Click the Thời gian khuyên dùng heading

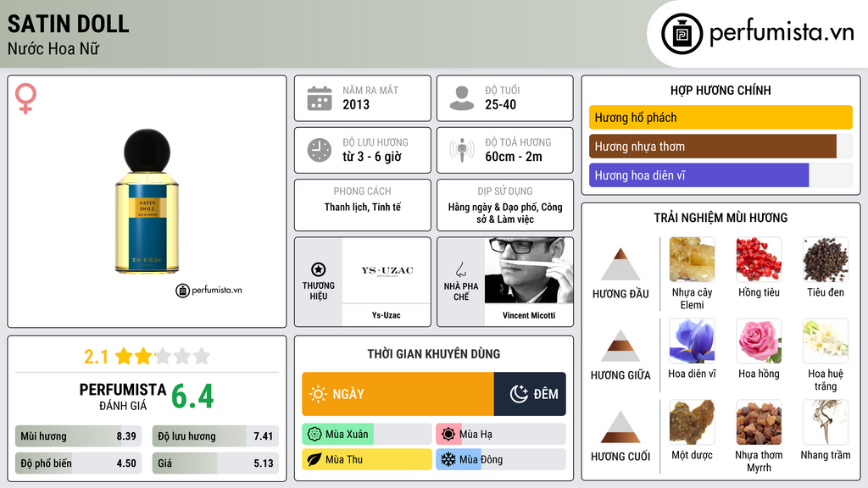(x=434, y=354)
